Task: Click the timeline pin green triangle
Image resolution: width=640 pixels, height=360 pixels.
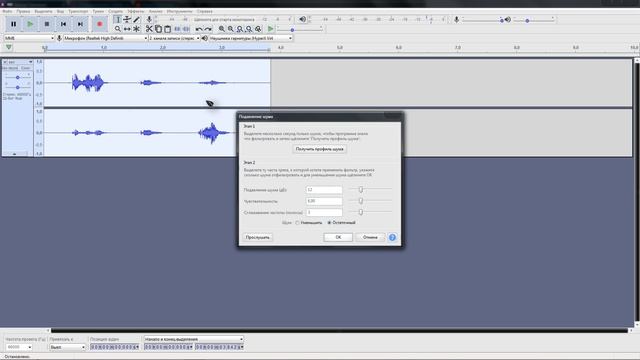Action: (x=9, y=48)
